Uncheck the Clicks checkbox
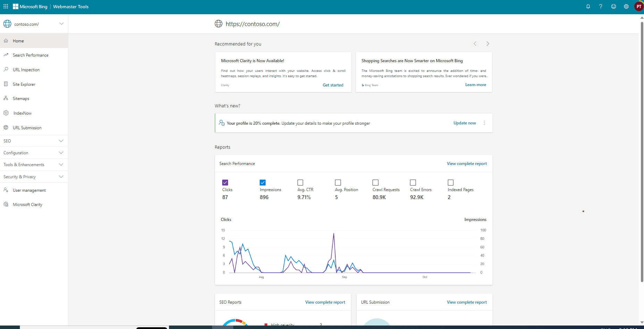This screenshot has height=329, width=644. [225, 182]
